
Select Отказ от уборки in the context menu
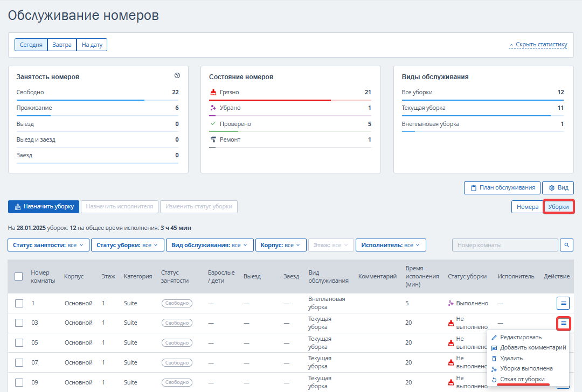point(522,379)
